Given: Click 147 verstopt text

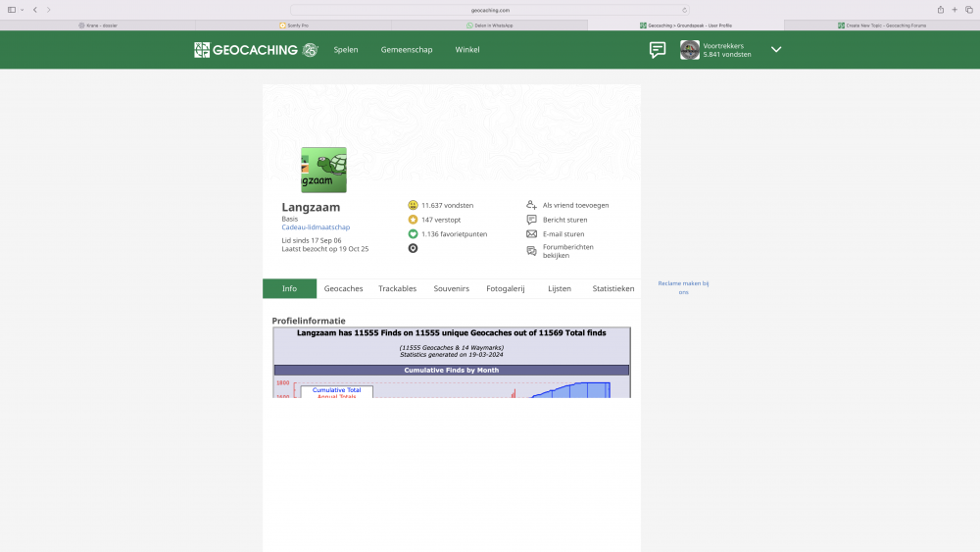Looking at the screenshot, I should click(x=441, y=220).
